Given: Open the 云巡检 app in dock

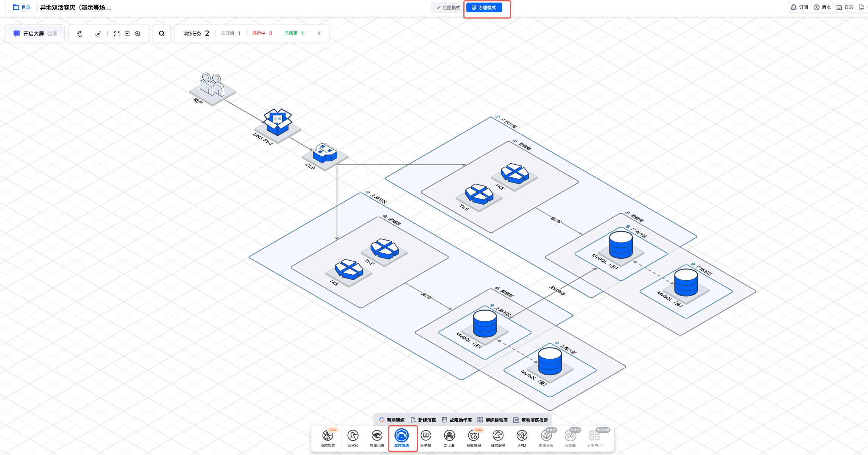Looking at the screenshot, I should point(353,438).
